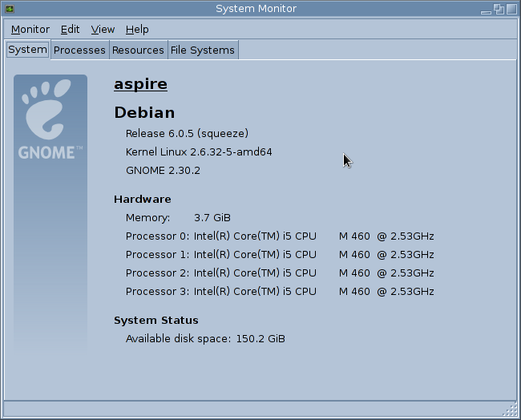Open the Monitor menu
The image size is (521, 420).
pyautogui.click(x=30, y=29)
